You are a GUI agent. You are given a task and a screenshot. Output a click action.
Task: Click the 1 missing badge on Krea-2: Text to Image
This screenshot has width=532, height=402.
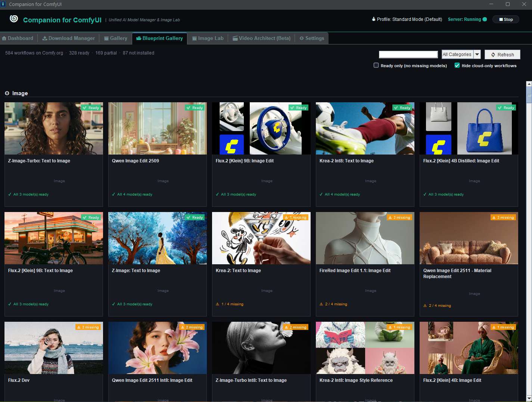(x=295, y=217)
